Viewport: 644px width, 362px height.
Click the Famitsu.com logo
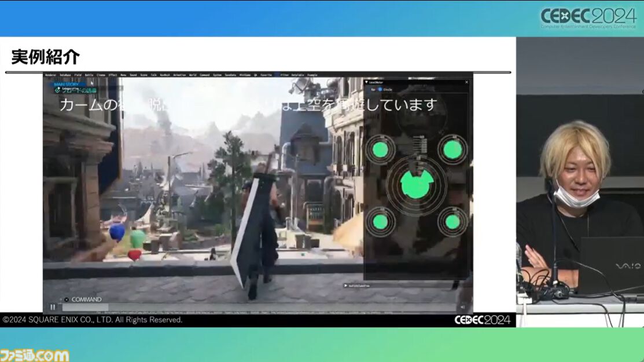click(35, 356)
